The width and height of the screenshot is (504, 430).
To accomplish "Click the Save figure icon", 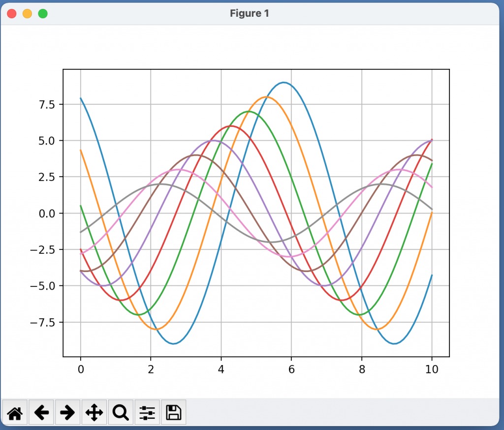I will [173, 412].
